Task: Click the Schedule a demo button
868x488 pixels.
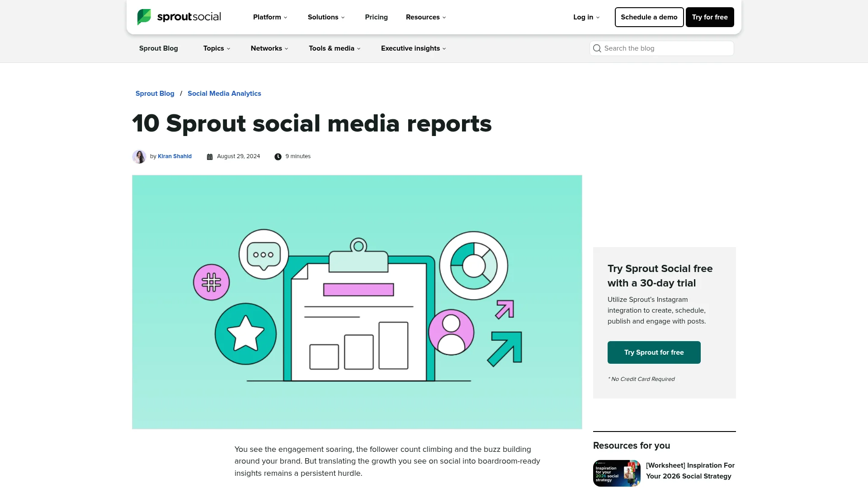Action: click(x=649, y=17)
